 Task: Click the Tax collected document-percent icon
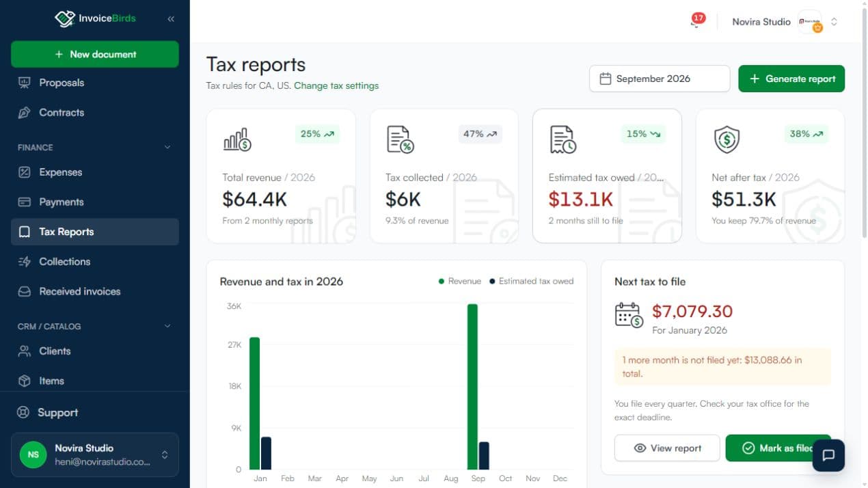401,139
